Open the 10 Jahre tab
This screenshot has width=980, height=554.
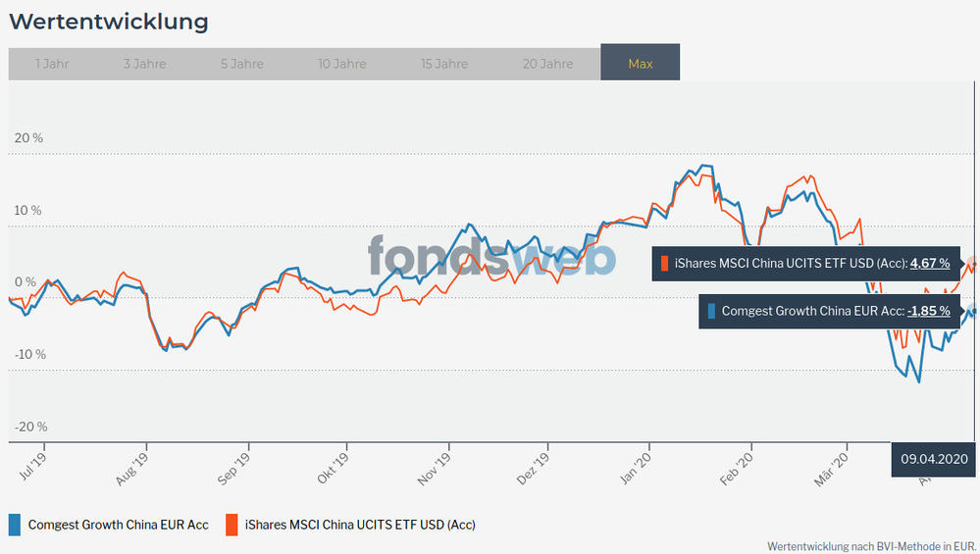pyautogui.click(x=341, y=64)
